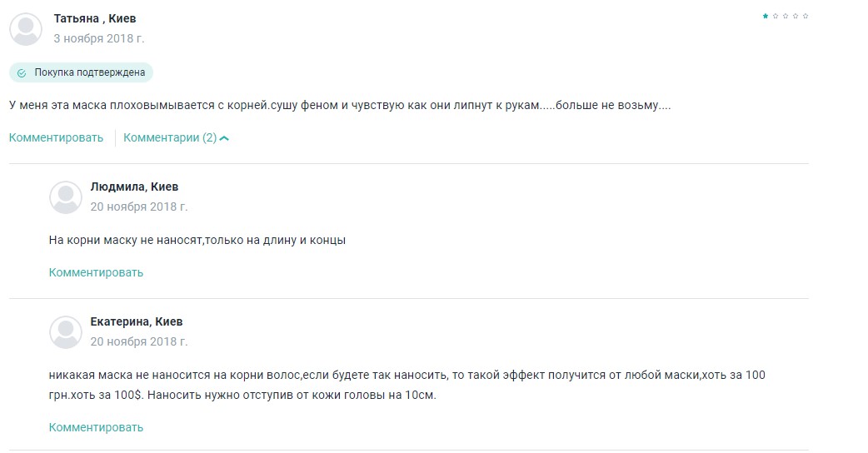The image size is (868, 453).
Task: Click the Покупка подтверждена label text
Action: (x=89, y=72)
